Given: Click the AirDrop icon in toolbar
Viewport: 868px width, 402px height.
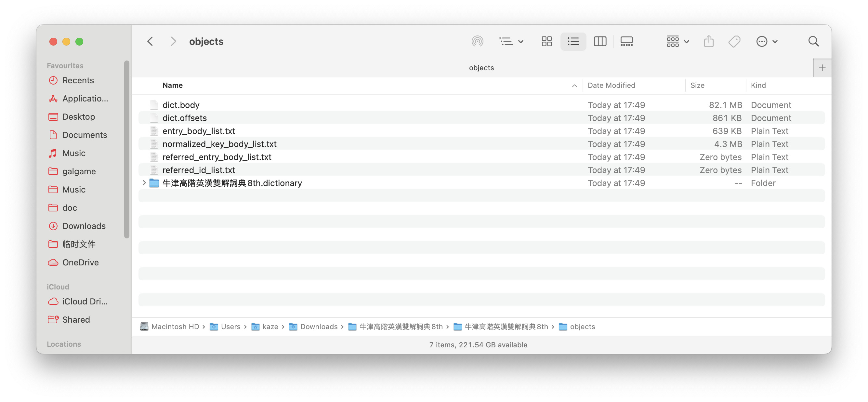Looking at the screenshot, I should (477, 42).
